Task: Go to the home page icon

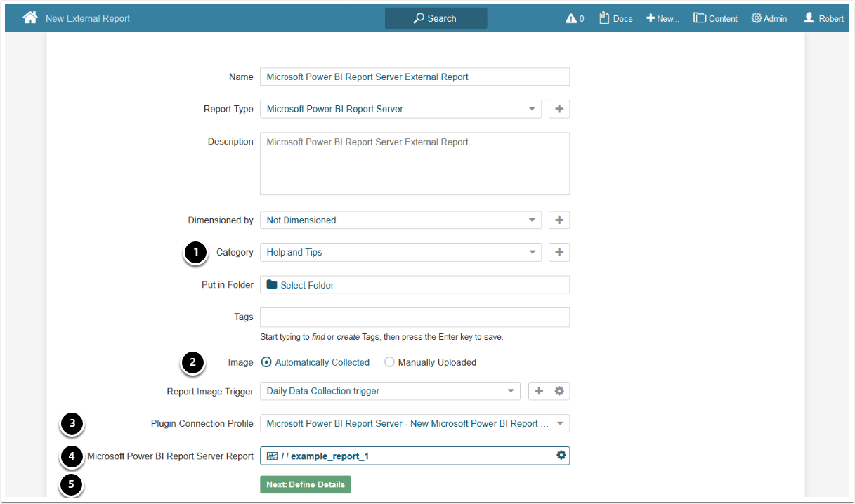Action: point(30,18)
